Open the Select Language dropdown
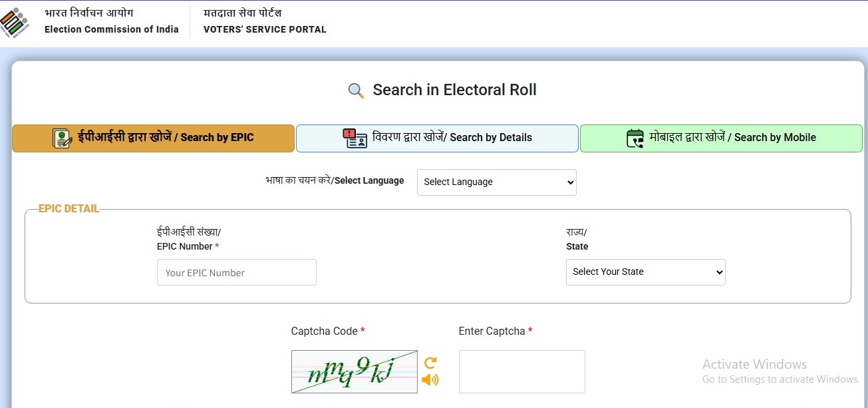Viewport: 868px width, 408px height. 496,182
